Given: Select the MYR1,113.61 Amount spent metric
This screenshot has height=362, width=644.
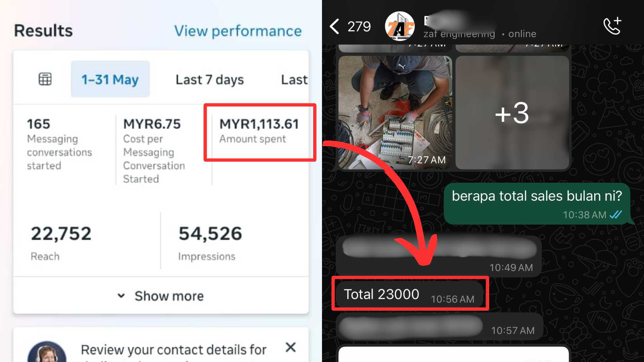Looking at the screenshot, I should [x=259, y=131].
